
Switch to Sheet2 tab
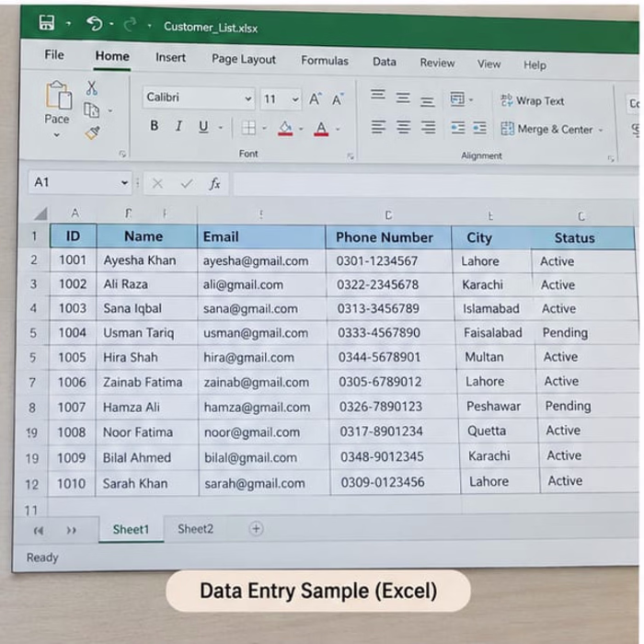tap(195, 529)
